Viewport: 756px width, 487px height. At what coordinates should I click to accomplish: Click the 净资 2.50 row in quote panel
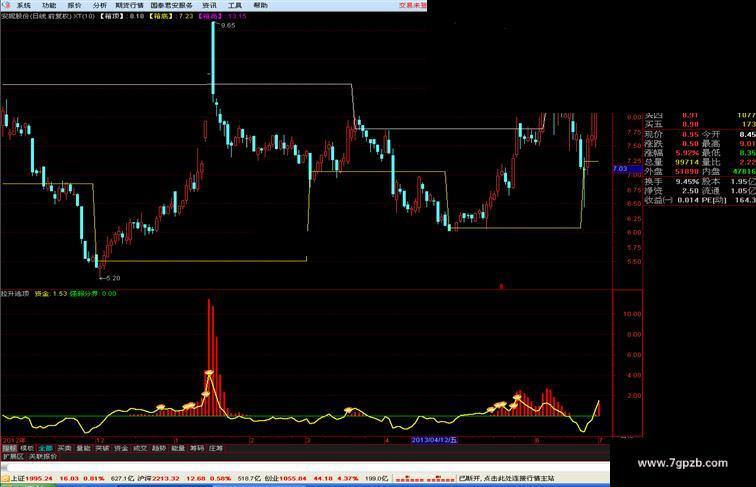click(x=672, y=190)
